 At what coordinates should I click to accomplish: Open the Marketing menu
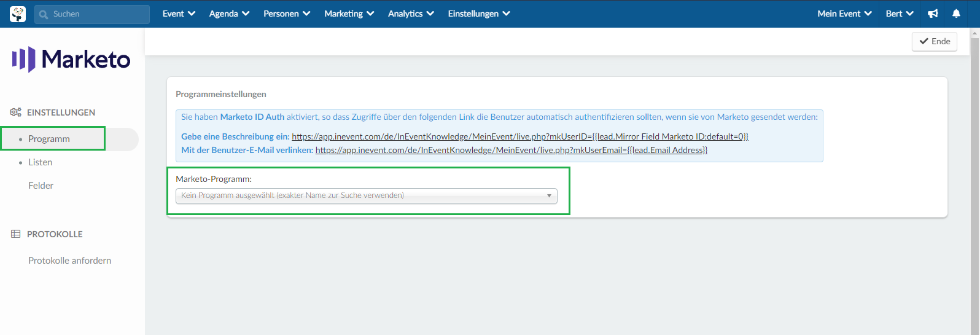pos(349,14)
